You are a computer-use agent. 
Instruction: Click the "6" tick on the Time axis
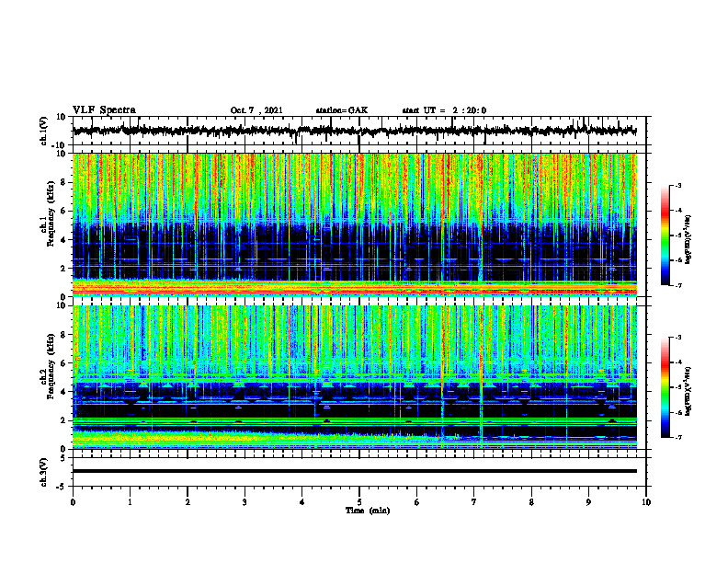pos(417,502)
